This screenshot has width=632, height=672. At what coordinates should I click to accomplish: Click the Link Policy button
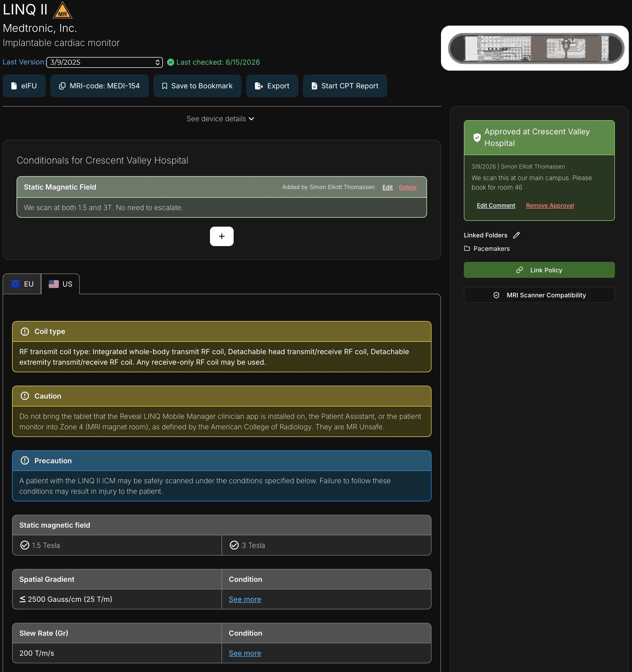click(539, 270)
